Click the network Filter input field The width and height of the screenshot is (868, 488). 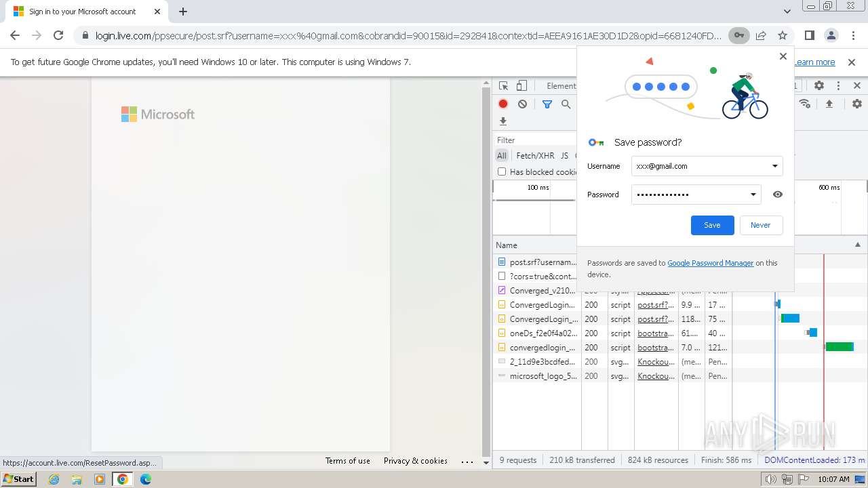(536, 140)
